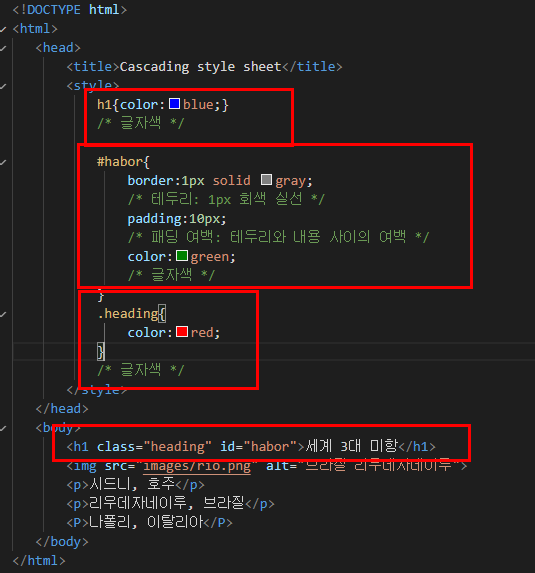This screenshot has height=573, width=535.
Task: Open the green color swatch picker
Action: click(x=182, y=256)
